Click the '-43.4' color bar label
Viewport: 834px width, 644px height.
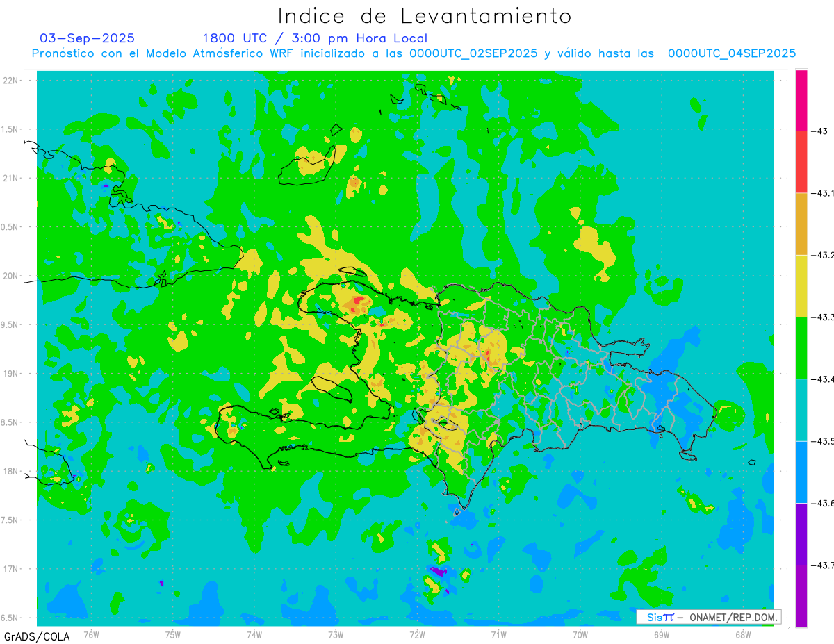(x=823, y=379)
